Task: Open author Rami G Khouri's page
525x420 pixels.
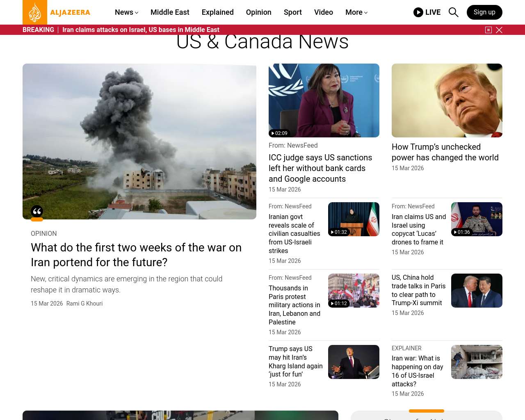Action: pos(84,304)
